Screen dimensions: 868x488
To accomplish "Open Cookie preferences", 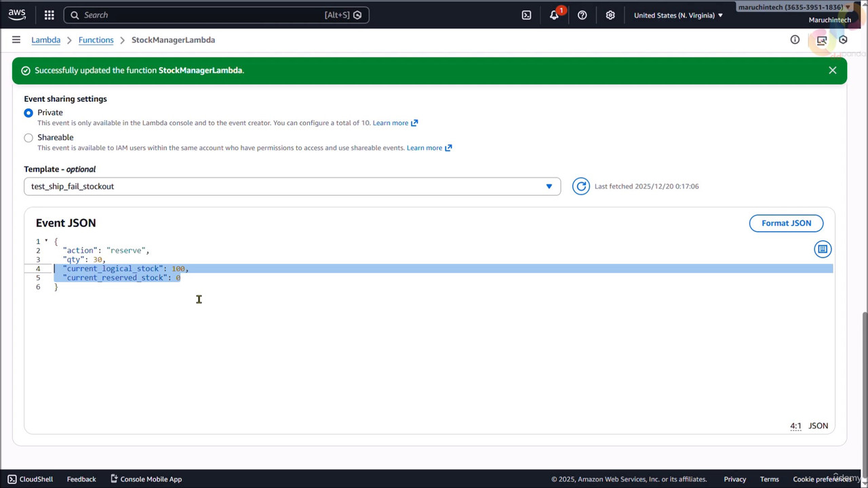I will pyautogui.click(x=822, y=479).
